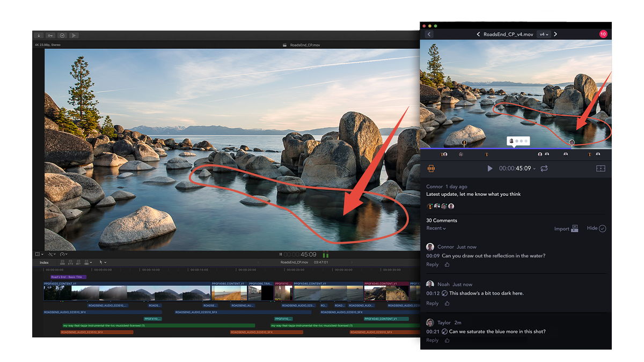Click a commenter avatar marker on the review timeline
The height and width of the screenshot is (362, 644).
point(465,142)
